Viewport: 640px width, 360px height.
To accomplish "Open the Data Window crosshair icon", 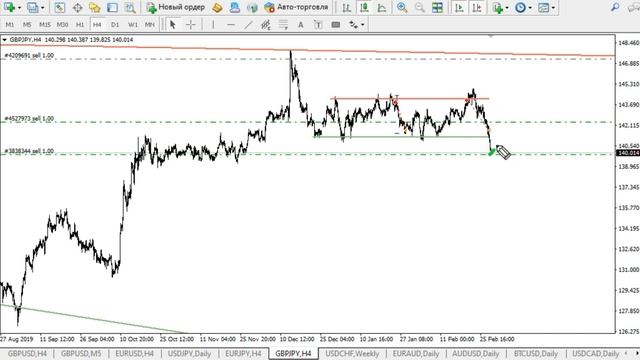I will 77,7.
